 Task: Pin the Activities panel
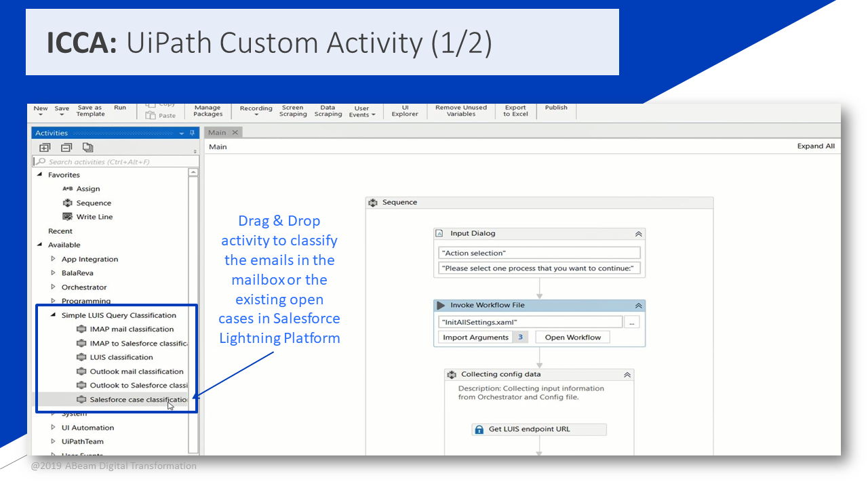pos(193,133)
